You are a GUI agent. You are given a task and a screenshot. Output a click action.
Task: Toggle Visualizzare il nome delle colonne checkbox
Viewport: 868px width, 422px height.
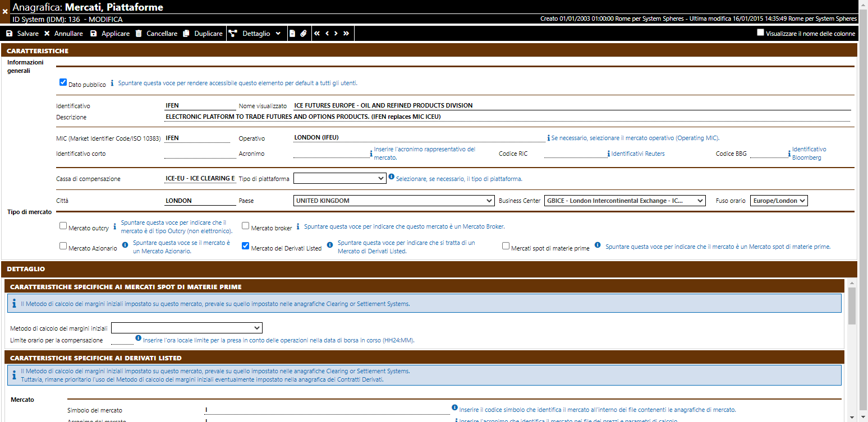[760, 33]
